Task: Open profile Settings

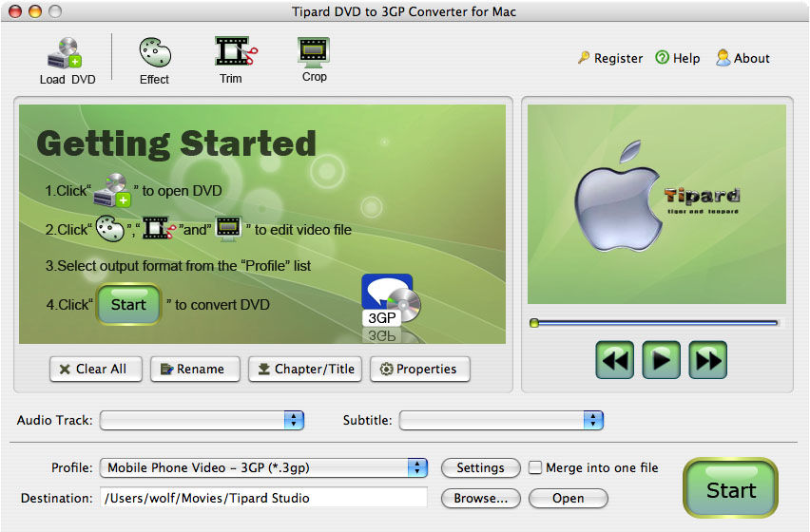Action: click(x=480, y=467)
